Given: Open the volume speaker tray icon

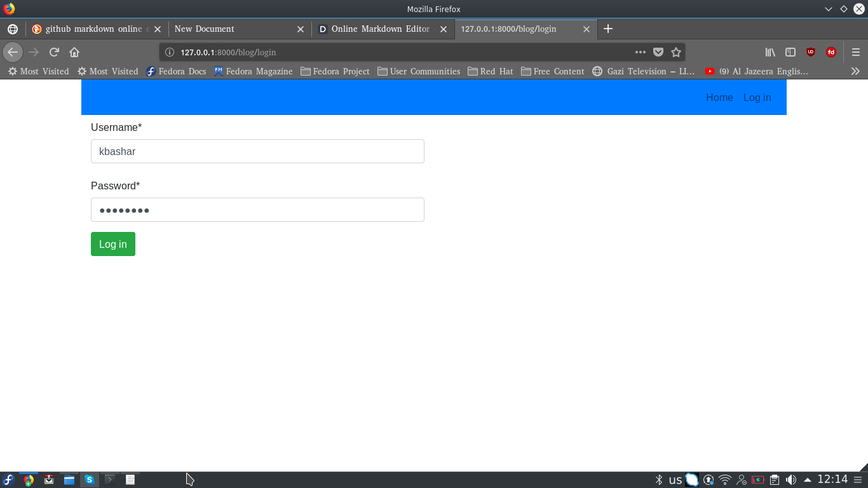Looking at the screenshot, I should [791, 480].
